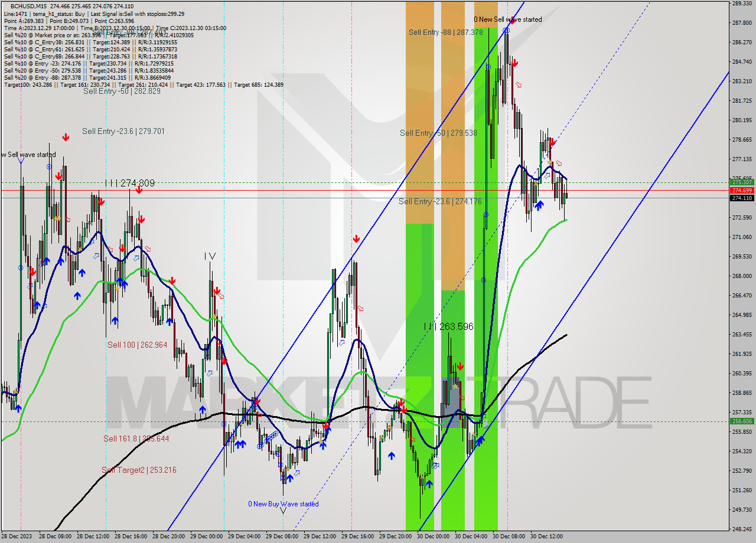Select the '30 Dec 00:00' time axis label
Image resolution: width=756 pixels, height=543 pixels.
click(x=434, y=537)
